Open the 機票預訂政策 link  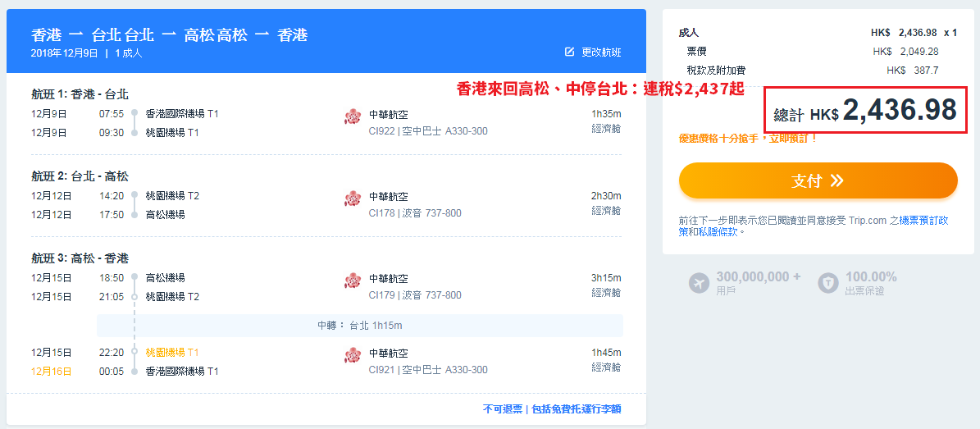pyautogui.click(x=923, y=220)
